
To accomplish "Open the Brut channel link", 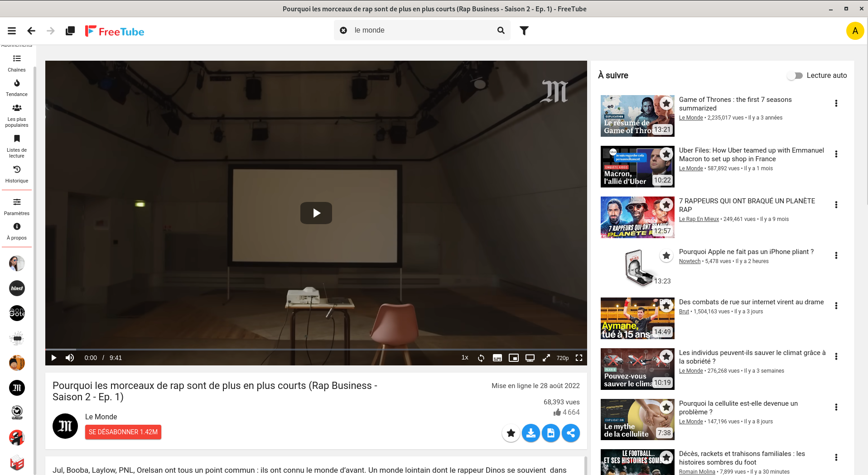I will (x=684, y=312).
